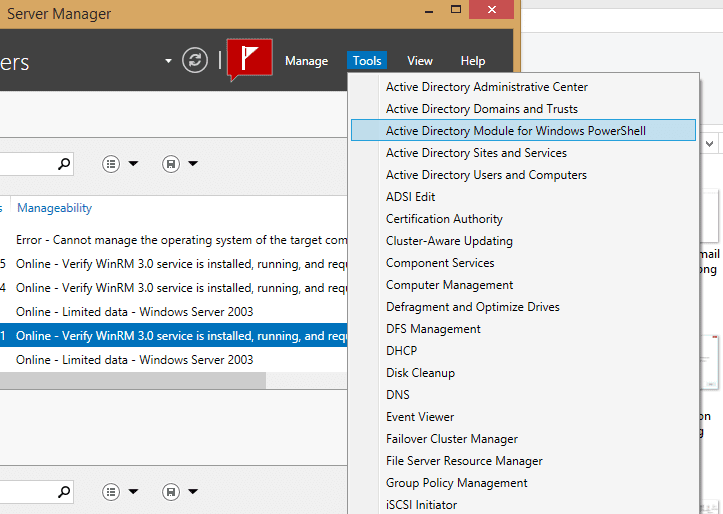723x514 pixels.
Task: Click the upper save query disk icon
Action: coord(171,164)
